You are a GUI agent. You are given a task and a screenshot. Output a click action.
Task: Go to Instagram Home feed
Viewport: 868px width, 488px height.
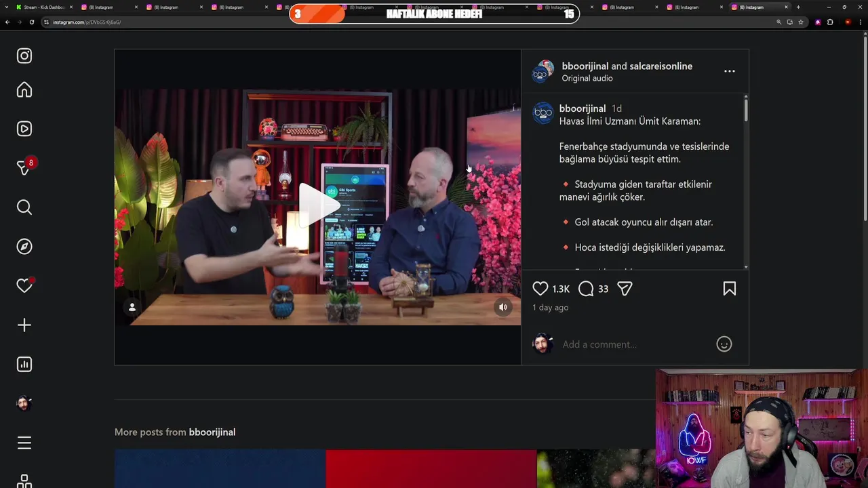[24, 89]
